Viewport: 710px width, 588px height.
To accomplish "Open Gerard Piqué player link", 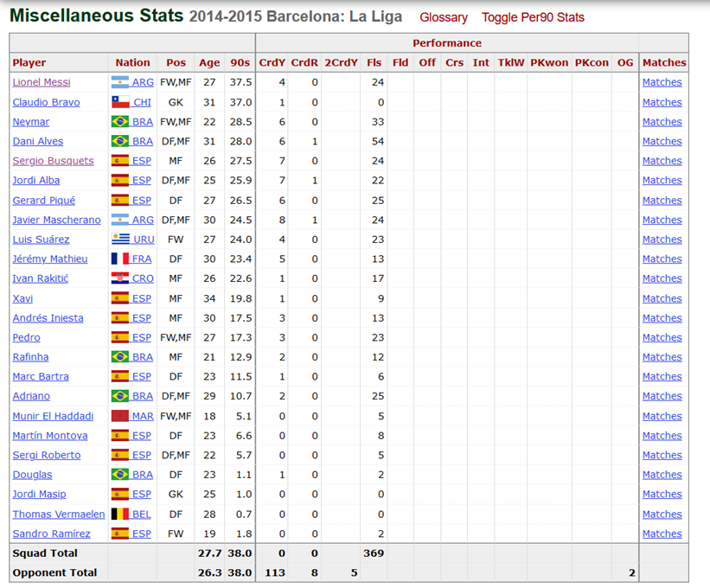I will 44,200.
